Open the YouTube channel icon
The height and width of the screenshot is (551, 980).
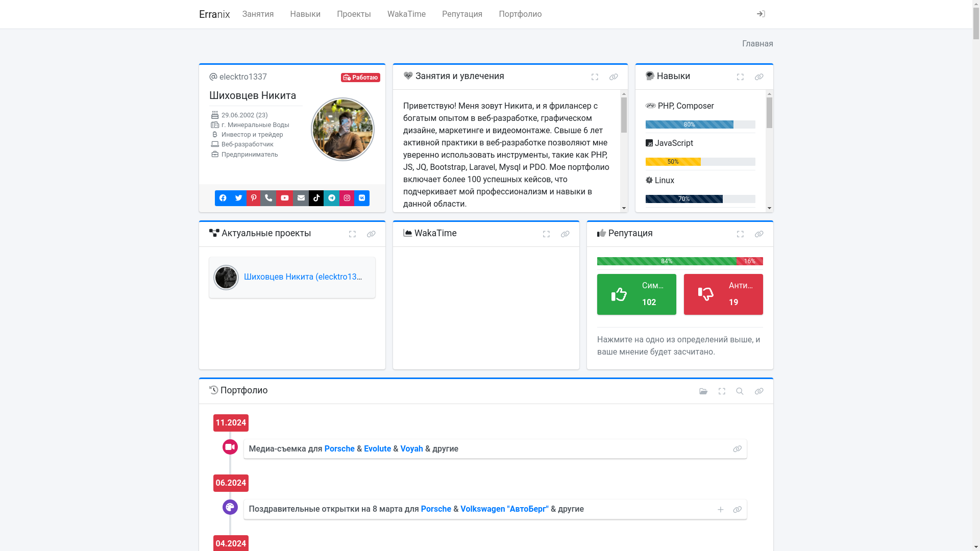pyautogui.click(x=285, y=198)
